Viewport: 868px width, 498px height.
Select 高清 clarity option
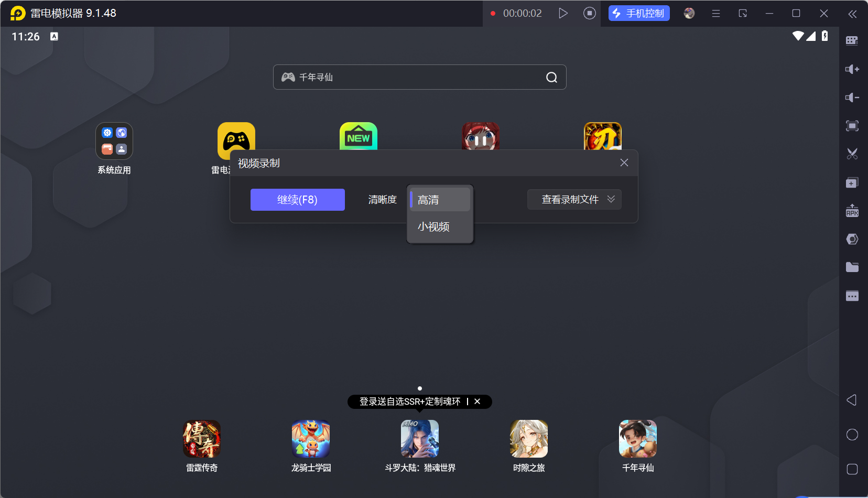coord(440,200)
